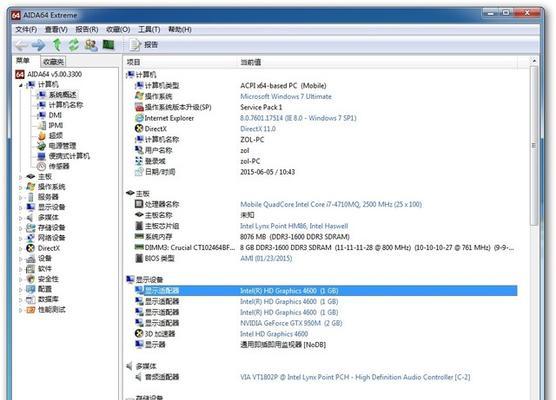Collapse the 计算机 tree node
This screenshot has width=556, height=400.
[21, 85]
